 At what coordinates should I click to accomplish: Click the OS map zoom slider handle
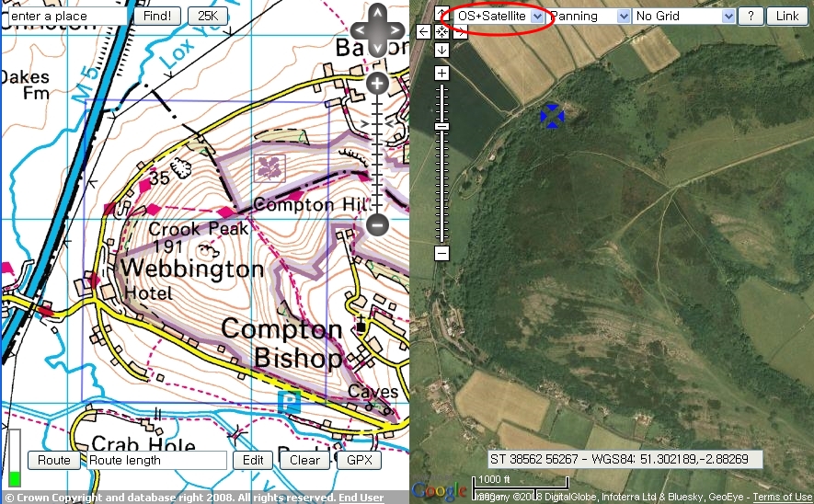tap(377, 123)
